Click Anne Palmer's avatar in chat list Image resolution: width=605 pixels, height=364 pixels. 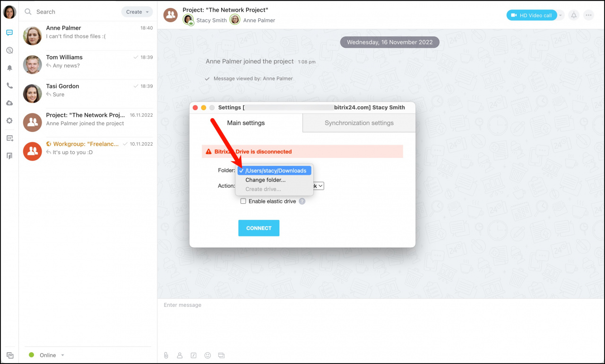pos(33,35)
